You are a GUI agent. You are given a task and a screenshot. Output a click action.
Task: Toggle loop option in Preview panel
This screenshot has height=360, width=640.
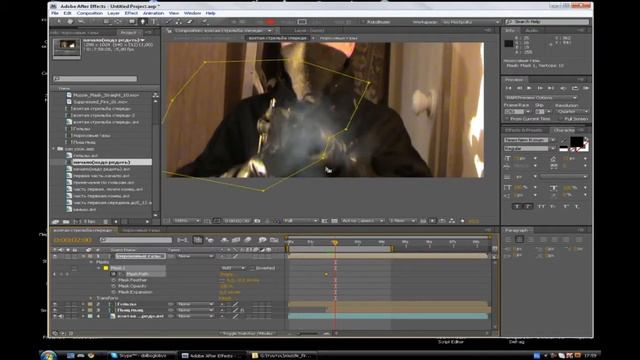coord(575,88)
